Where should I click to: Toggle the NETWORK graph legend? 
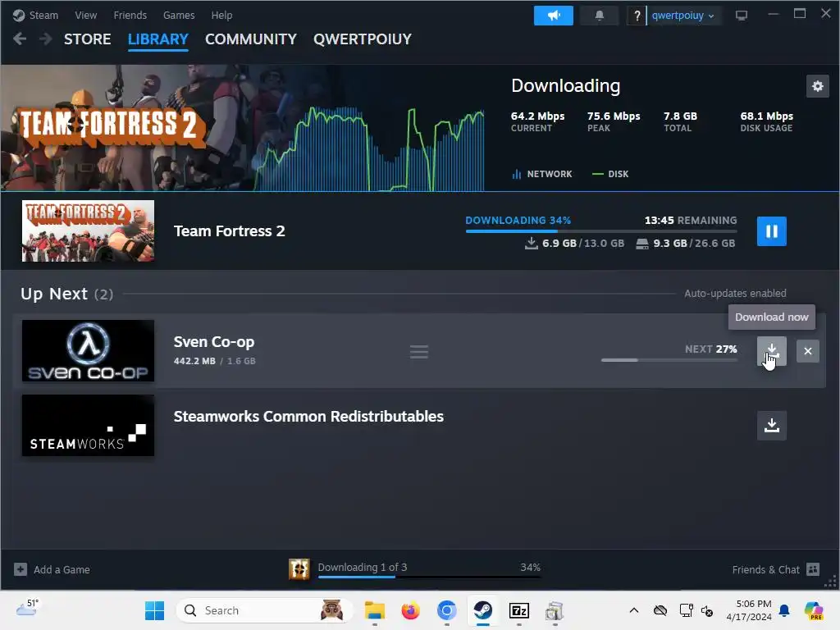[x=541, y=174]
